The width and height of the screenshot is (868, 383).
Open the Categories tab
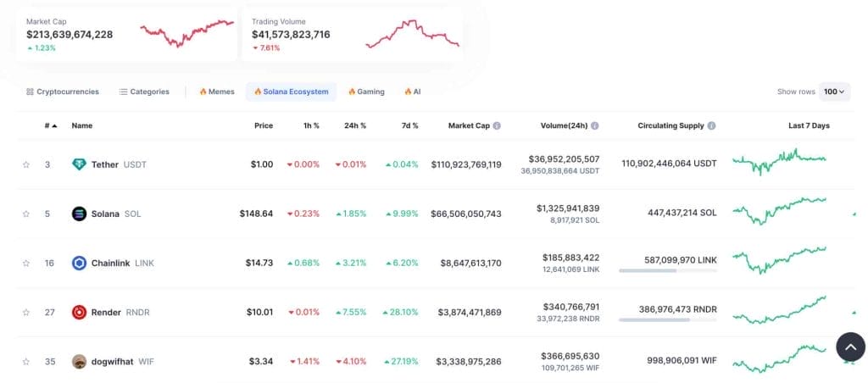coord(144,92)
